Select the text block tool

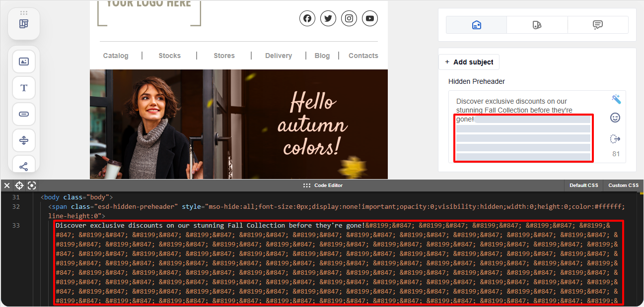(x=23, y=88)
